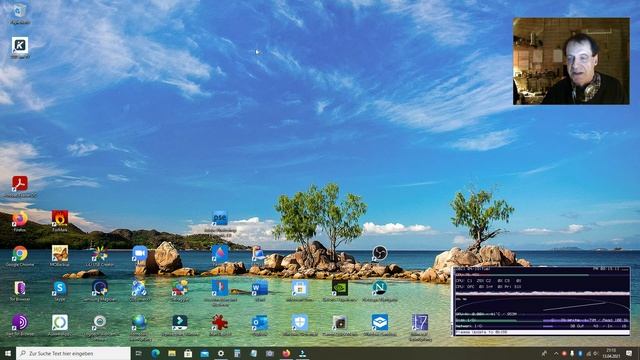Click the system monitor widget panel
Image resolution: width=640 pixels, height=360 pixels.
click(x=541, y=301)
